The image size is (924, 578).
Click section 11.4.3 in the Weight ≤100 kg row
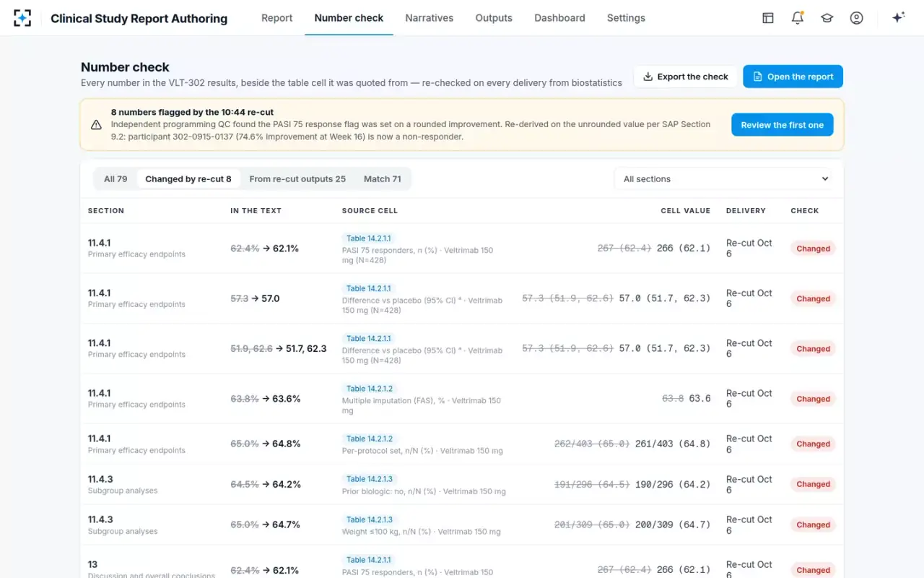tap(100, 519)
